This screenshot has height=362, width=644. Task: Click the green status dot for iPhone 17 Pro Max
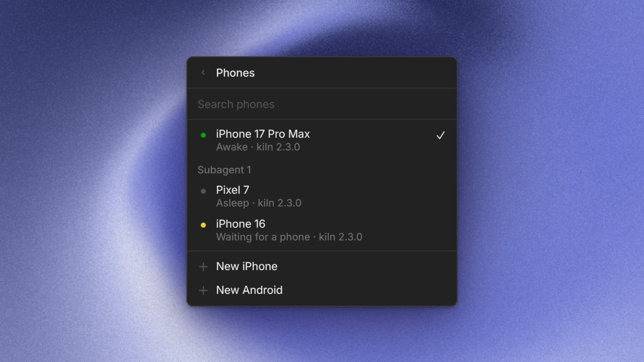[x=203, y=135]
